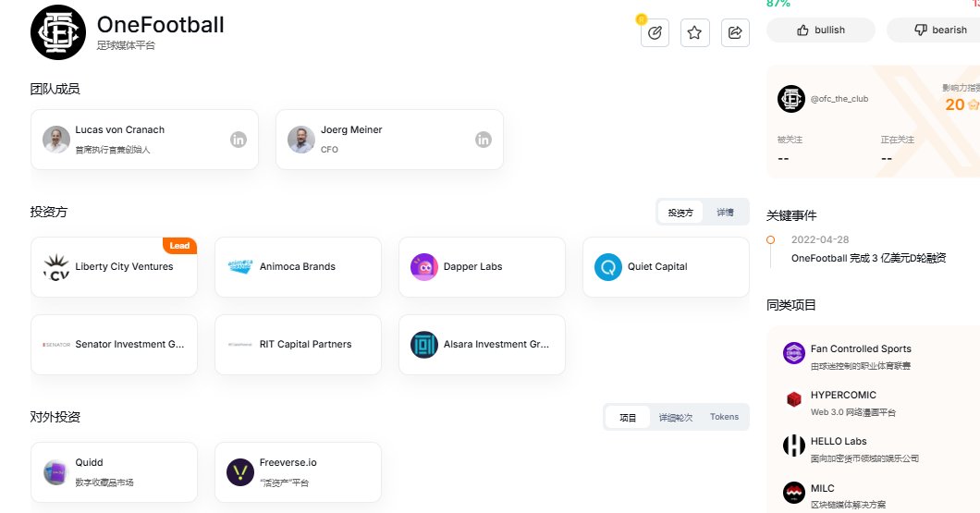Click the @ofc_the_club handle text

pyautogui.click(x=839, y=99)
